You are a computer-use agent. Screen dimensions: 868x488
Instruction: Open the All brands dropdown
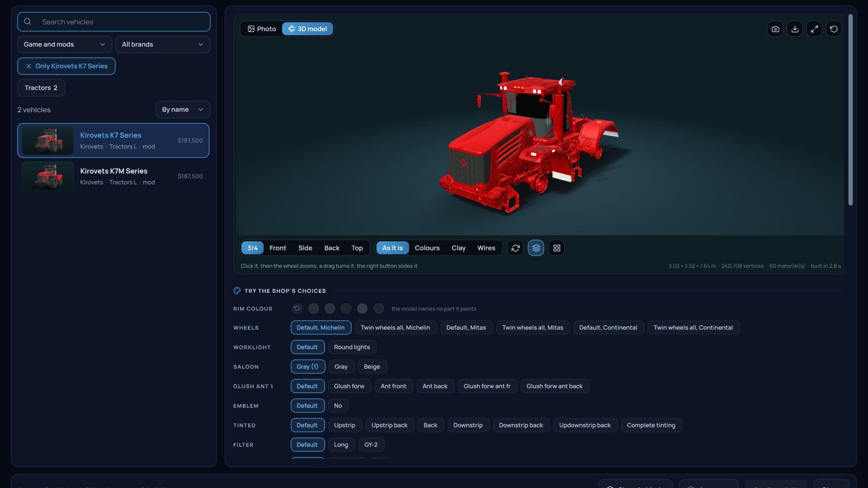click(x=163, y=44)
